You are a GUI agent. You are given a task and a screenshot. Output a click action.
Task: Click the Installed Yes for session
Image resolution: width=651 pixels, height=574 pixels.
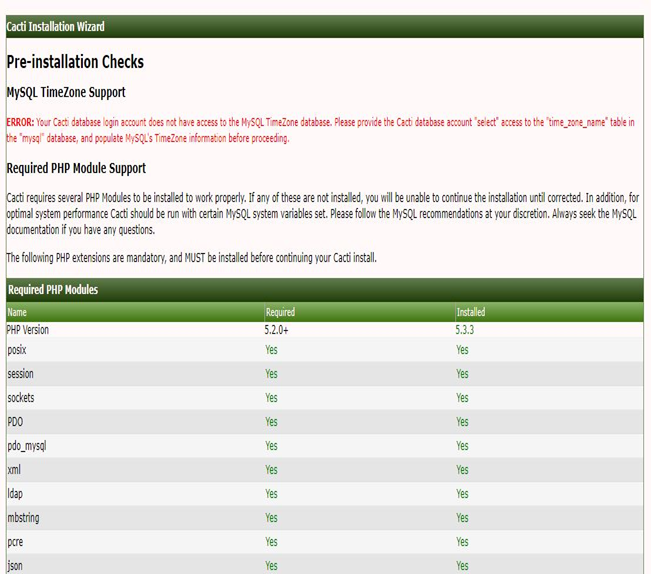(463, 374)
